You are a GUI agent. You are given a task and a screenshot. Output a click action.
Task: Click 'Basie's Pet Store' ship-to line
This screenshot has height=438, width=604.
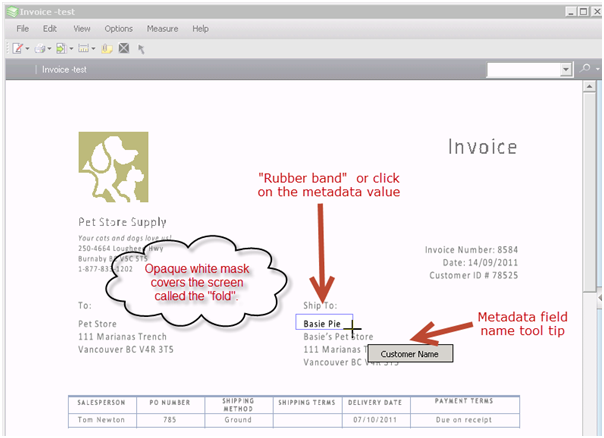[x=338, y=337]
